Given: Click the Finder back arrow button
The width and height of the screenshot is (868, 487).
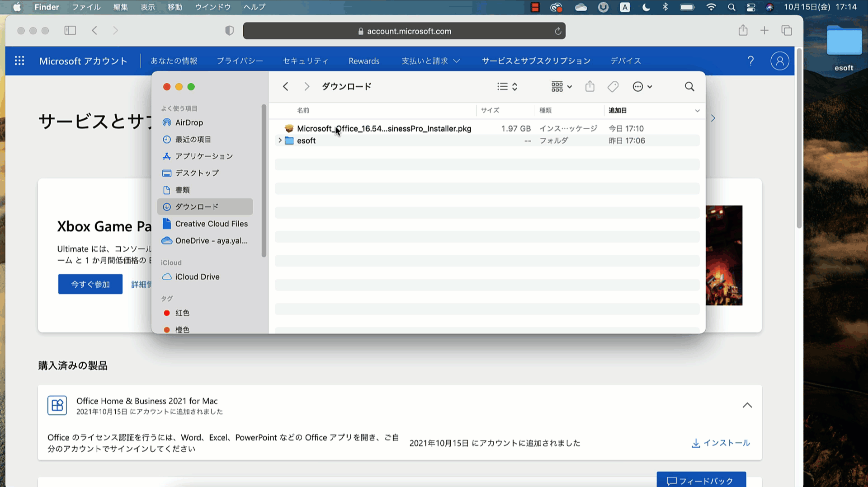Looking at the screenshot, I should (x=285, y=86).
